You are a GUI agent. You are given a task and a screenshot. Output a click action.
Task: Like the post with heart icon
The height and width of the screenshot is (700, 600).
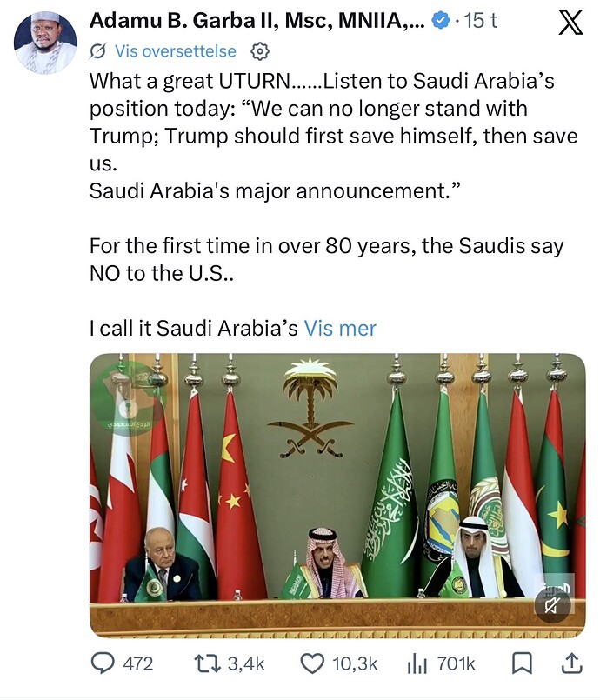click(x=311, y=663)
